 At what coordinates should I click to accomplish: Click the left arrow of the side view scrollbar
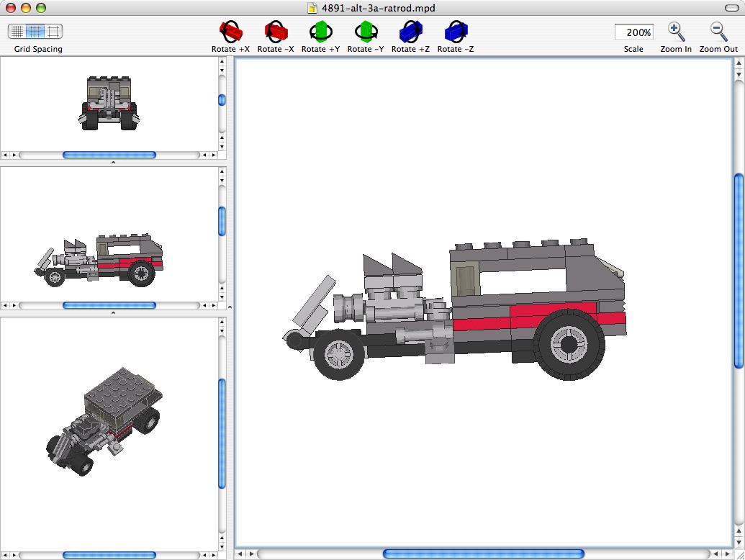6,304
